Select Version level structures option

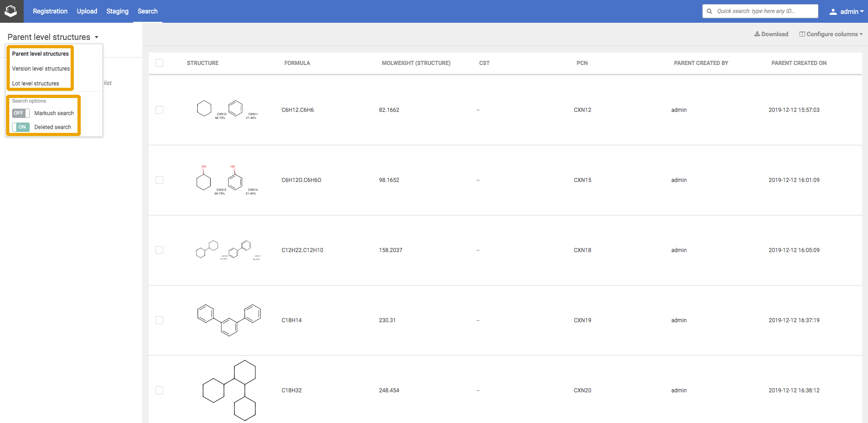[x=40, y=68]
